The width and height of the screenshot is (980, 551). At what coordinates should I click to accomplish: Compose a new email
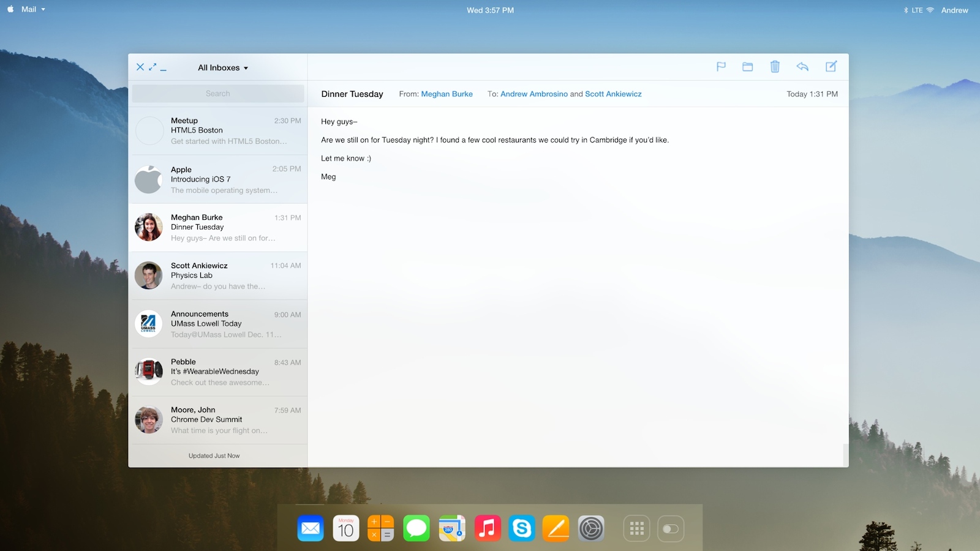831,67
